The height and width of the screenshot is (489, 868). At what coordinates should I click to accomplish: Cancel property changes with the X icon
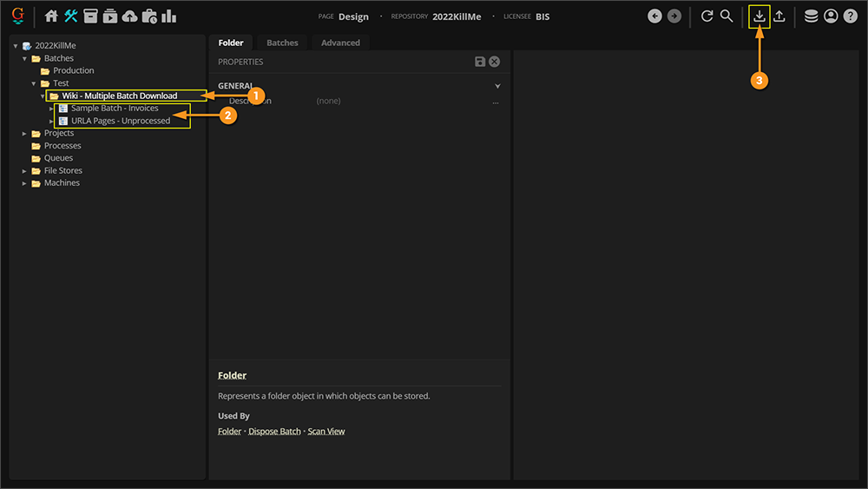click(495, 62)
